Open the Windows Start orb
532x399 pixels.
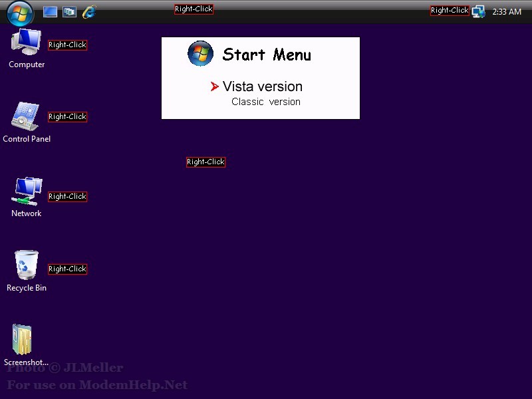point(20,13)
